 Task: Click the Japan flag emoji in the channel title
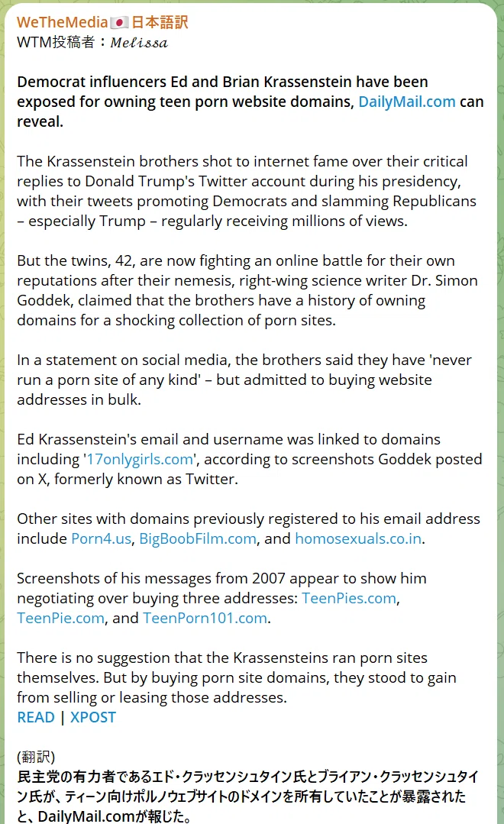coord(119,23)
